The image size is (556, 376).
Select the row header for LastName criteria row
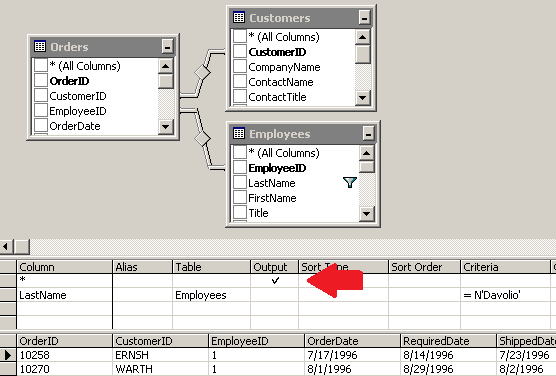click(x=8, y=295)
